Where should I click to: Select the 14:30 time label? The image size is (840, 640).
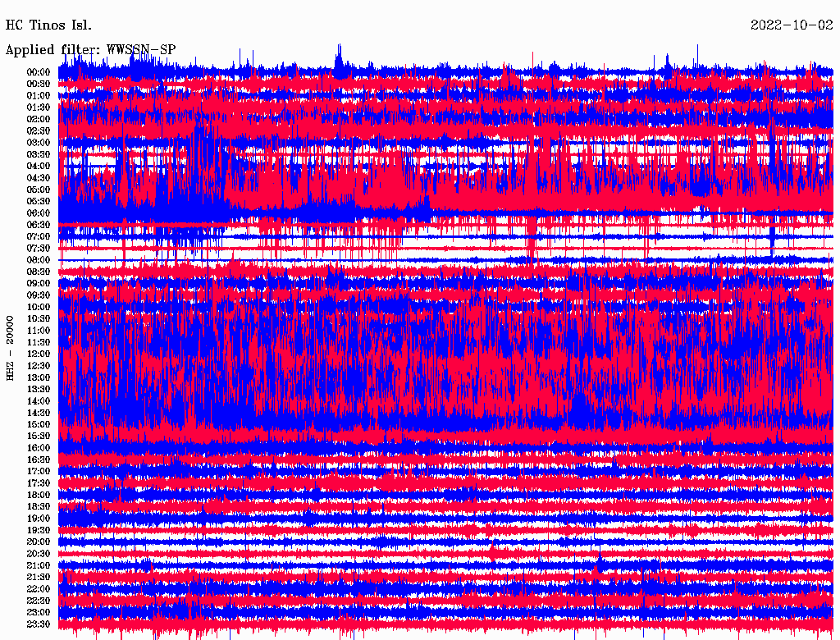coord(39,414)
